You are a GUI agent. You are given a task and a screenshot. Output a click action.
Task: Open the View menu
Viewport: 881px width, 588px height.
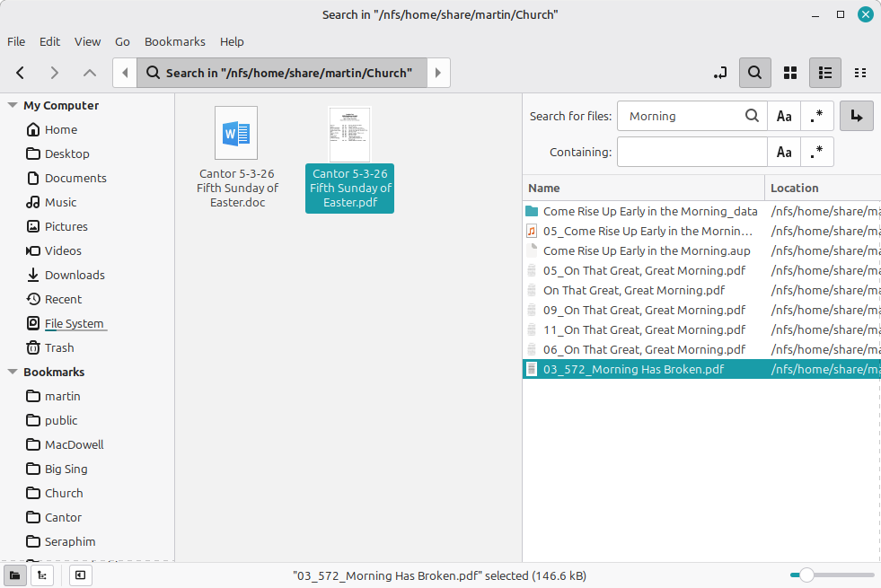87,41
